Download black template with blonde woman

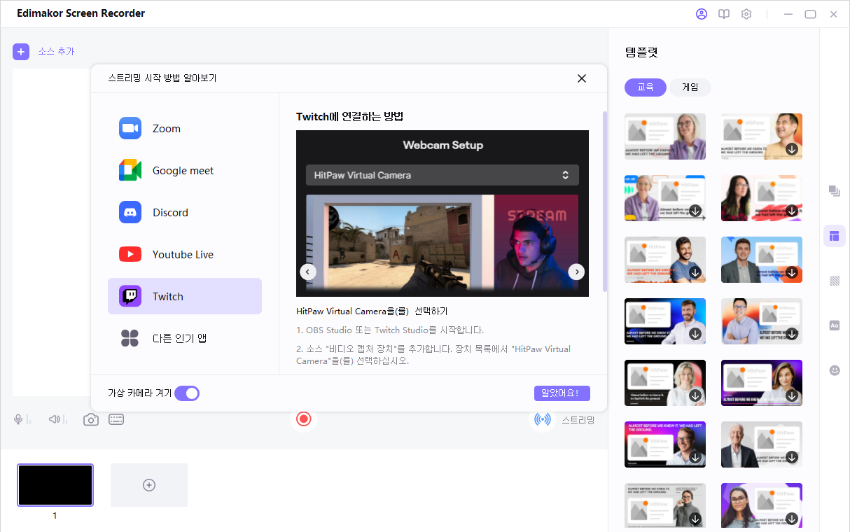(696, 396)
